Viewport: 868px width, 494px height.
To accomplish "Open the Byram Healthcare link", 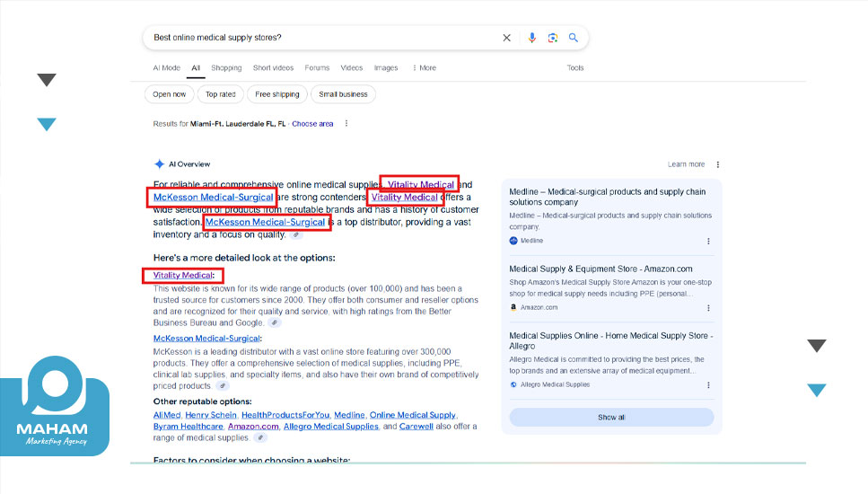I will (x=189, y=427).
